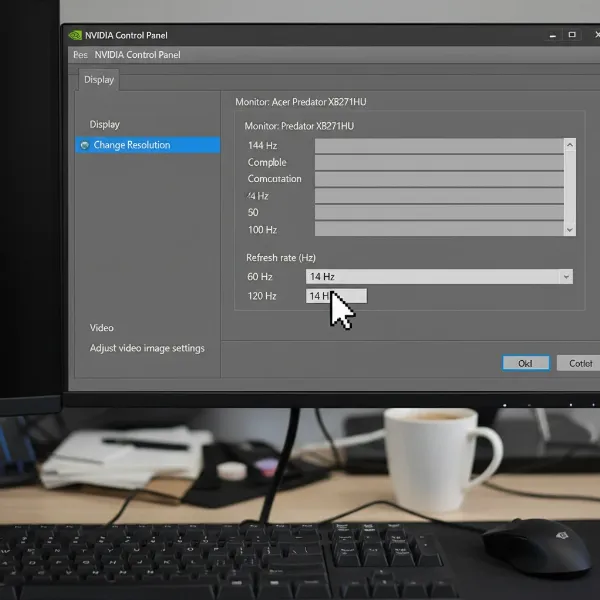
Task: Maximize the NVIDIA Control Panel window
Action: 572,35
